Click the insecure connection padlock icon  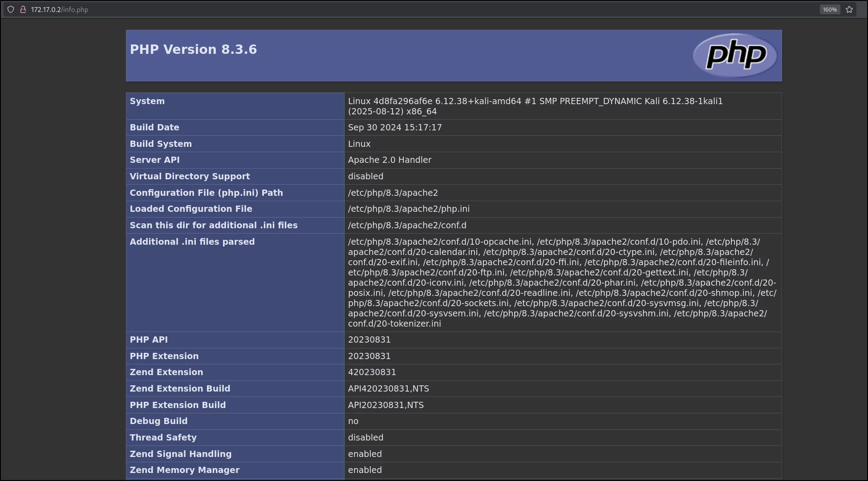[x=23, y=9]
